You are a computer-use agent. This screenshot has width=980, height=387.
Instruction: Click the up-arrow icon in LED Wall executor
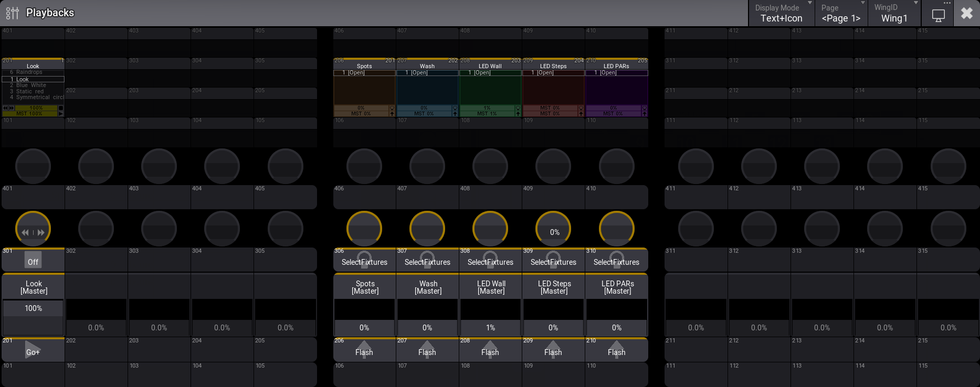518,113
